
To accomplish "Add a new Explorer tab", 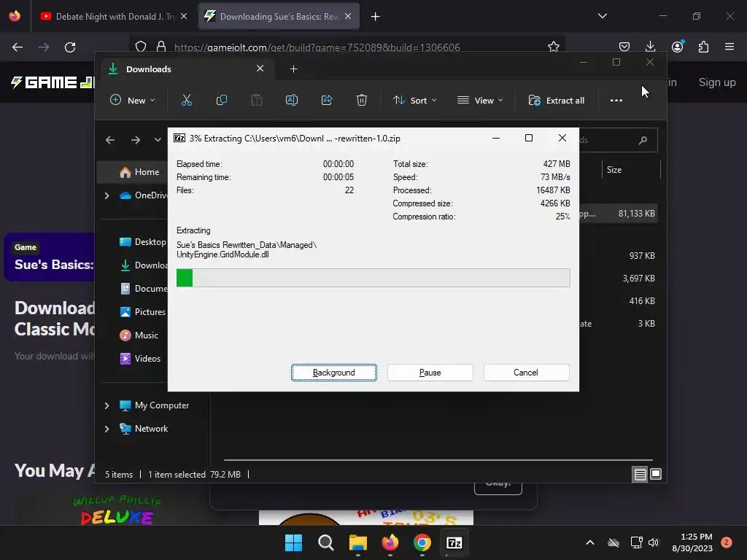I will 293,69.
